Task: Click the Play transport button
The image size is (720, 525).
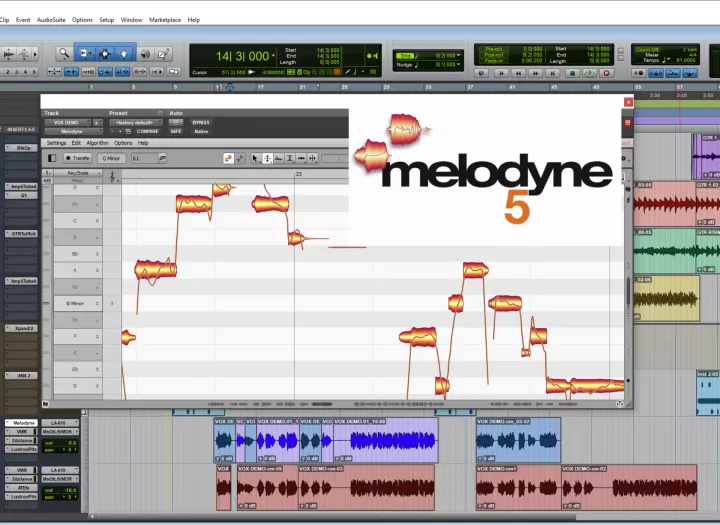Action: coord(589,73)
